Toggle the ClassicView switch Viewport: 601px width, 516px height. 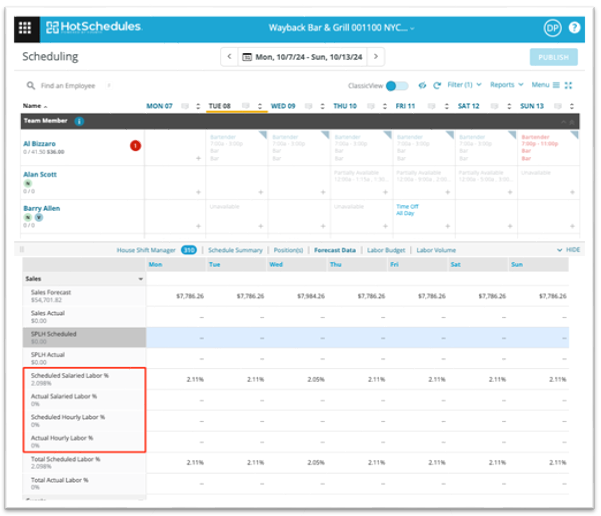397,86
